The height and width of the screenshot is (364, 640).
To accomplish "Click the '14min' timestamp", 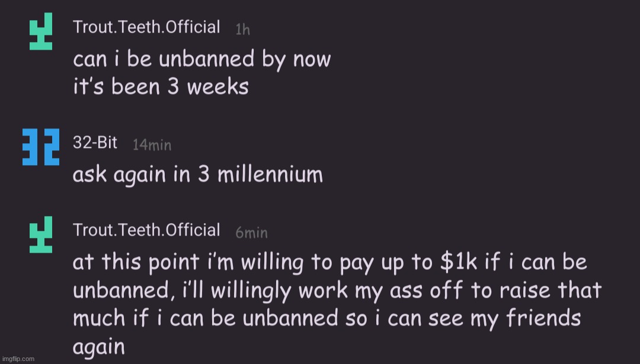I will (152, 145).
